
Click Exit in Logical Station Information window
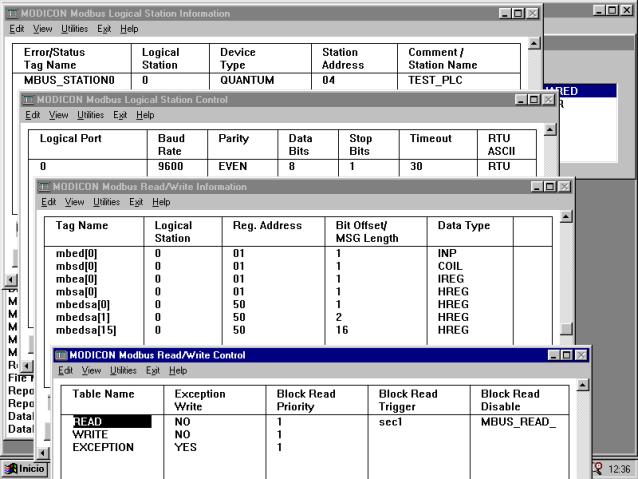pos(104,29)
